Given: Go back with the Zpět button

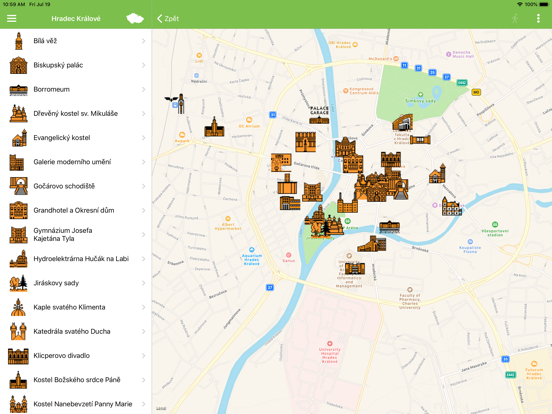Looking at the screenshot, I should click(x=168, y=18).
